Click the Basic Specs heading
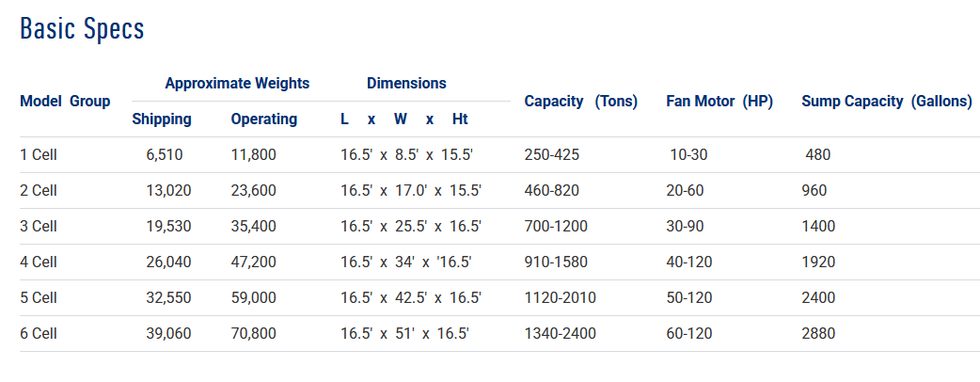The image size is (980, 382). coord(82,28)
